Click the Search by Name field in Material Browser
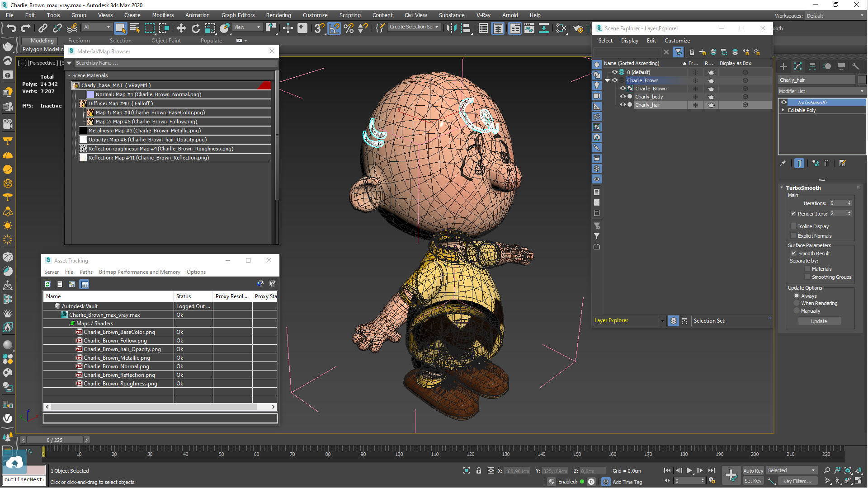This screenshot has width=868, height=488. coord(175,63)
